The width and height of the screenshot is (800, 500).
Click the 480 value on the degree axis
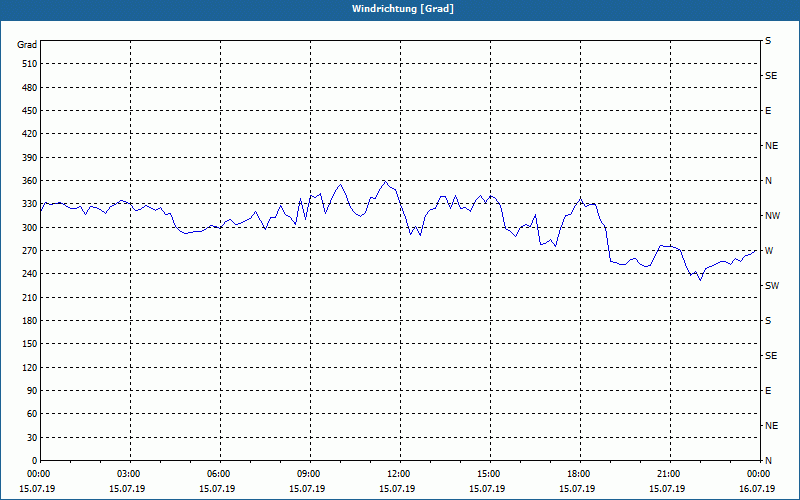coord(30,88)
